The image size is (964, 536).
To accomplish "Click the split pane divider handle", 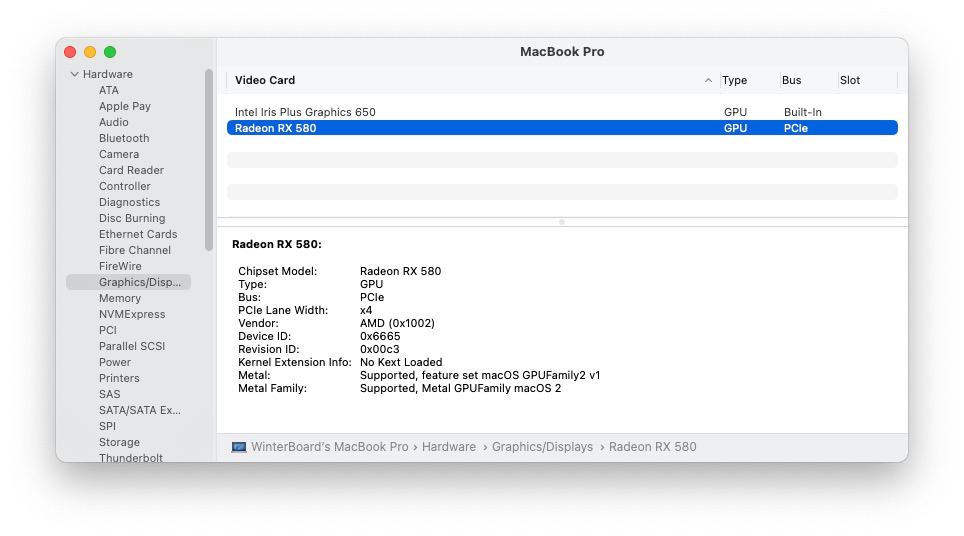I will (562, 222).
